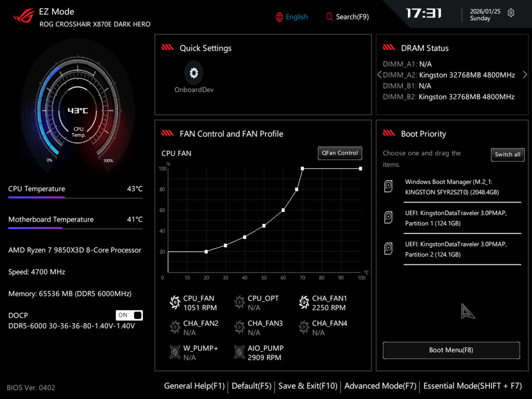
Task: Switch to Essential Mode(SHIFT + F7)
Action: [473, 386]
